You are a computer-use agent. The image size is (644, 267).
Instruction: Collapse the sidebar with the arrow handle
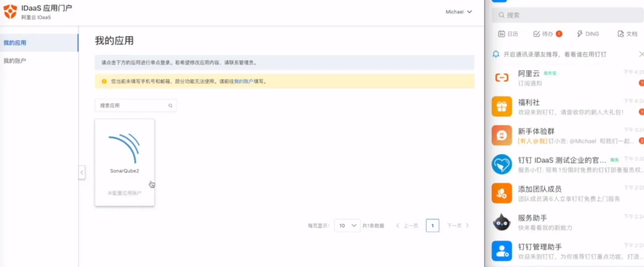coord(82,173)
